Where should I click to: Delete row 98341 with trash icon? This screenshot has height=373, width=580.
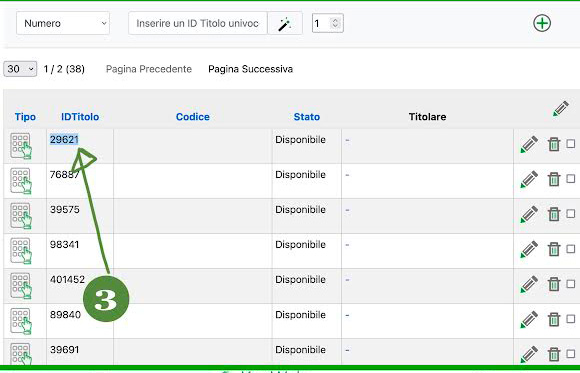click(554, 249)
